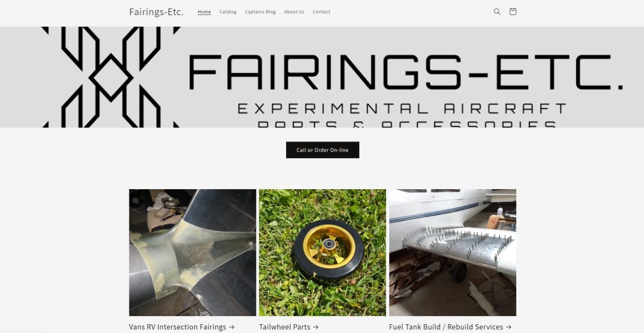Screen dimensions: 644x333
Task: Select the gold tailwheel photo
Action: point(323,252)
